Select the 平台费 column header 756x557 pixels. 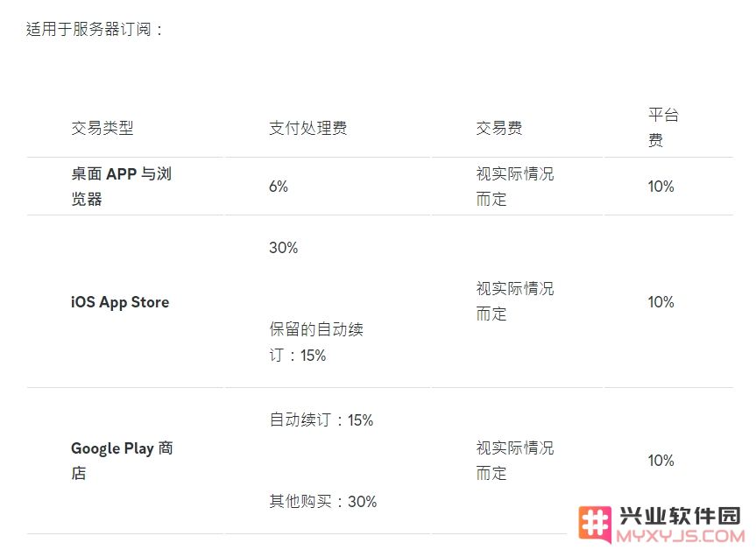coord(663,128)
